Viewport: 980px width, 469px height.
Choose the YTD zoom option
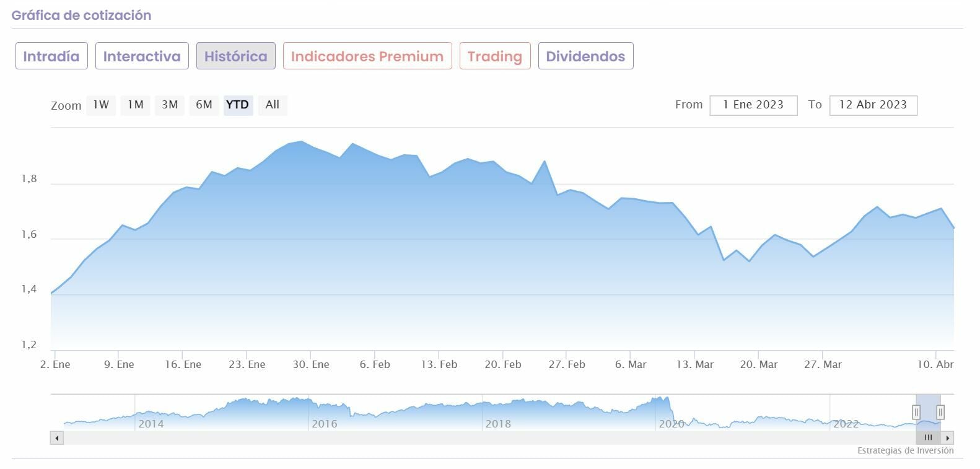237,105
